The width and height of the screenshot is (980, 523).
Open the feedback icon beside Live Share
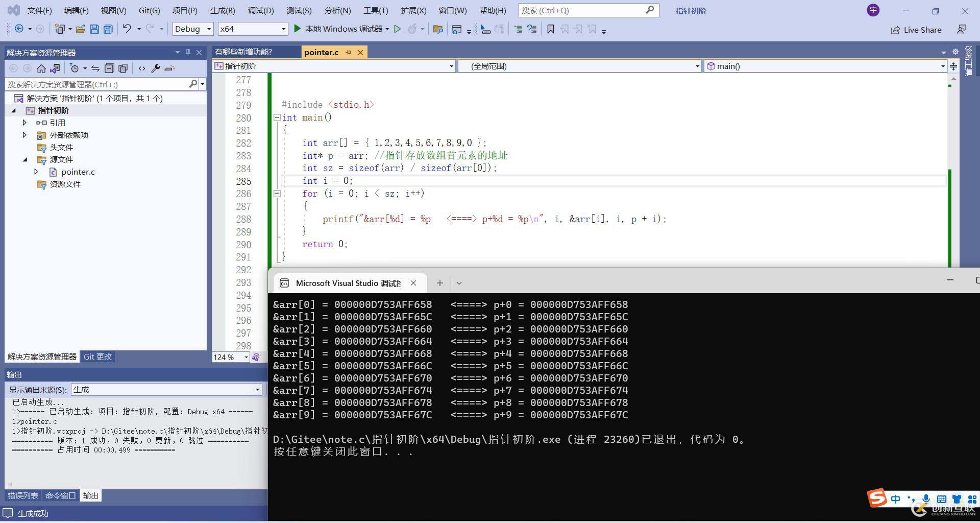tap(962, 30)
